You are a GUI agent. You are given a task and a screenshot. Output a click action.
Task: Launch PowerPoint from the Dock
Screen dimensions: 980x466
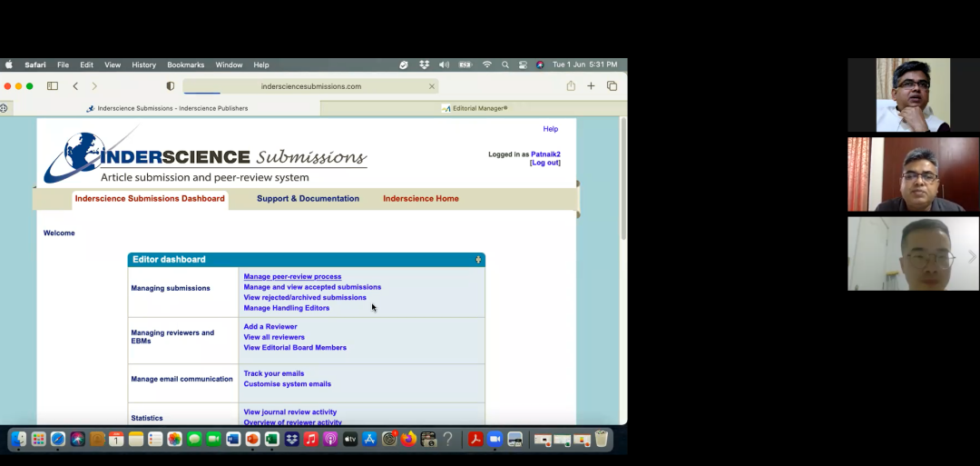click(x=252, y=439)
